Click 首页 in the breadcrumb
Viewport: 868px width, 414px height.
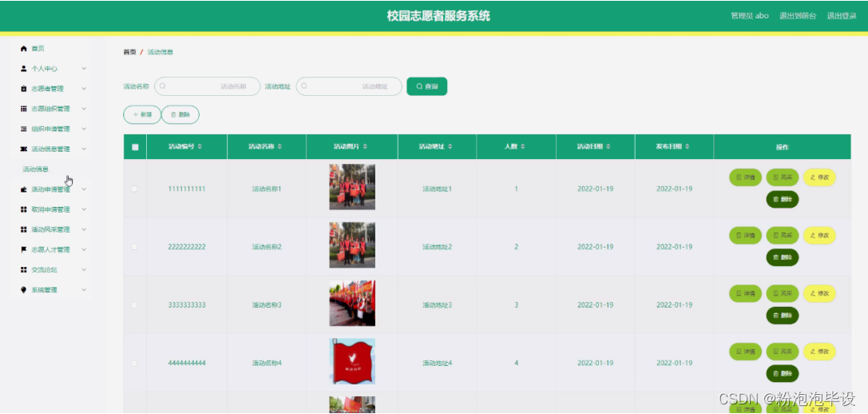[129, 52]
